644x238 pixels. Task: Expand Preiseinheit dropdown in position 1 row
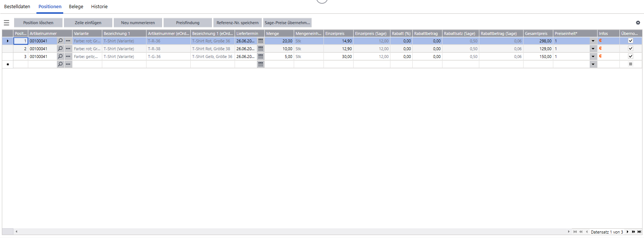click(x=593, y=41)
